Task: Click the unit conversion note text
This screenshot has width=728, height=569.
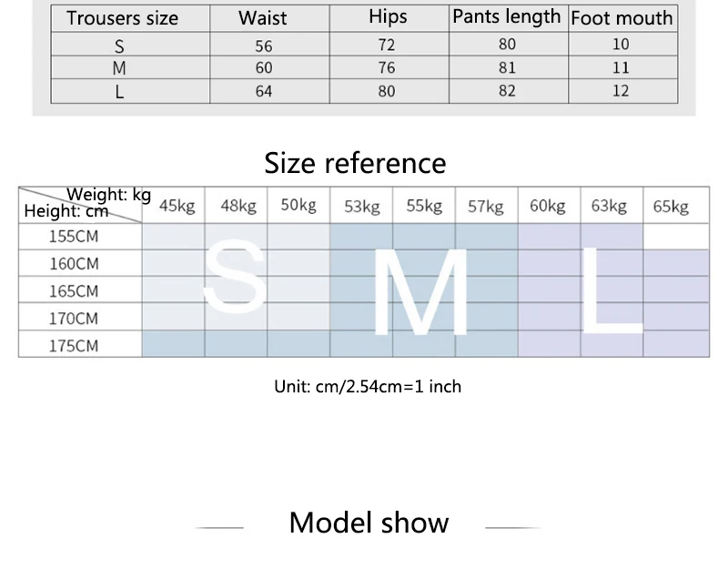Action: point(368,386)
